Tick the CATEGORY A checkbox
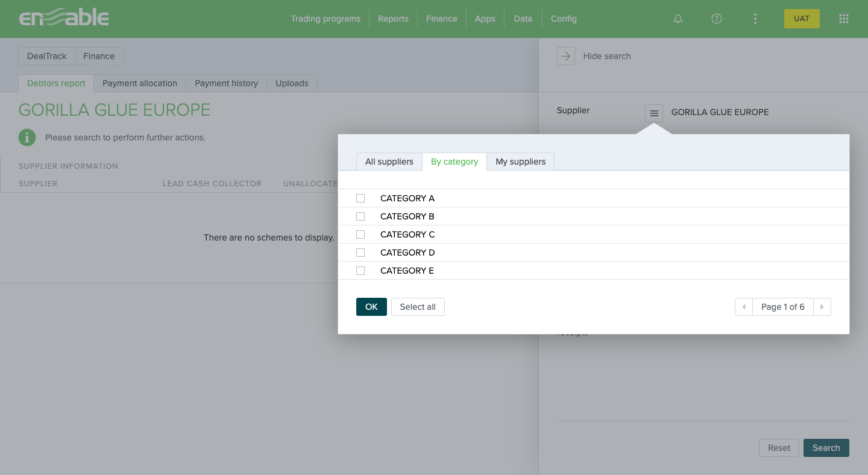This screenshot has width=868, height=475. coord(360,198)
